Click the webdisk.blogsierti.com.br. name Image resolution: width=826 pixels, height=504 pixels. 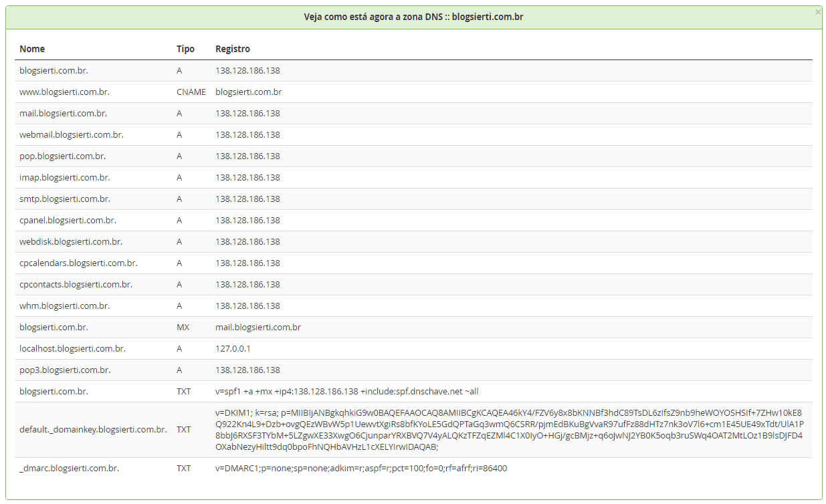70,241
